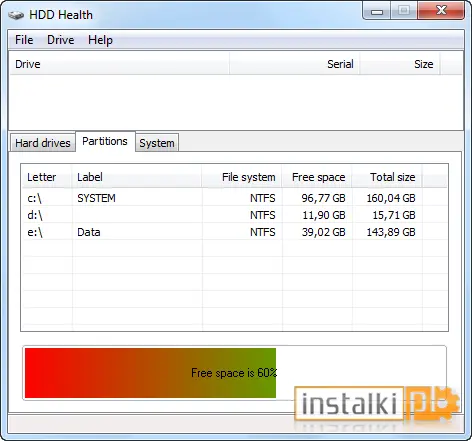Select the c:\ partition row
The width and height of the screenshot is (472, 441).
pyautogui.click(x=234, y=198)
